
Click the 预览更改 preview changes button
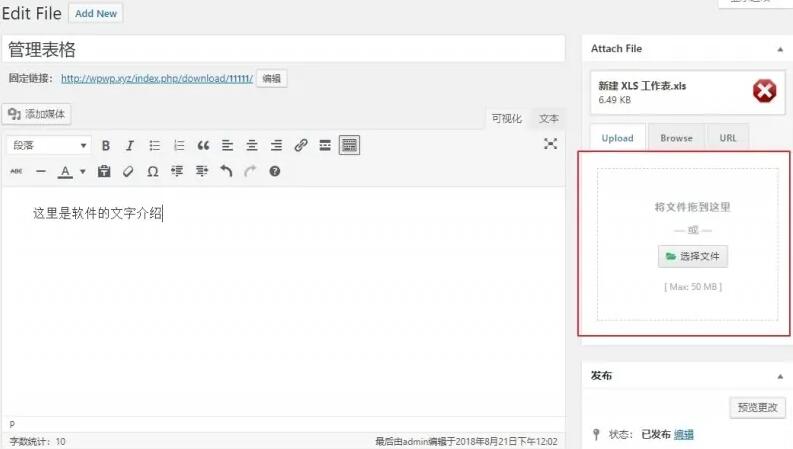tap(757, 408)
